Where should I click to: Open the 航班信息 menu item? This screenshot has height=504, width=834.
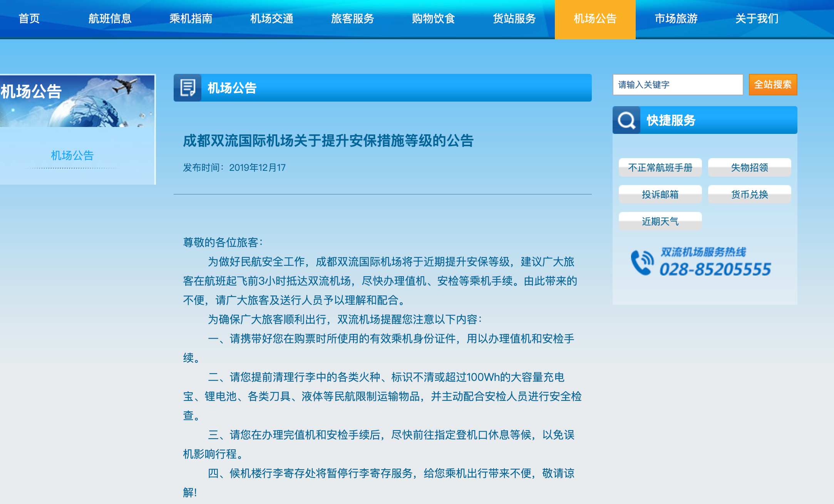tap(110, 18)
